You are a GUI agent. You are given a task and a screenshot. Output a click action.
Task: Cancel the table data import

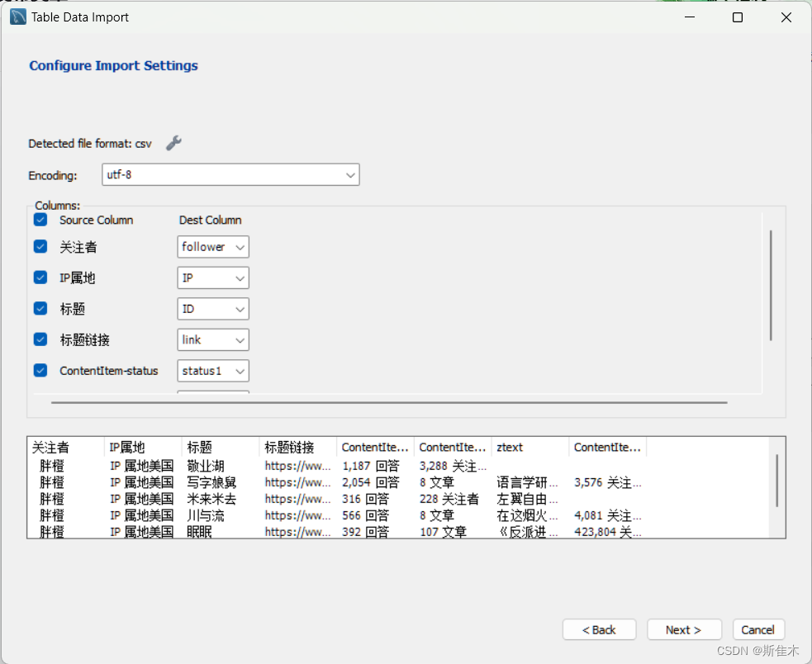757,629
